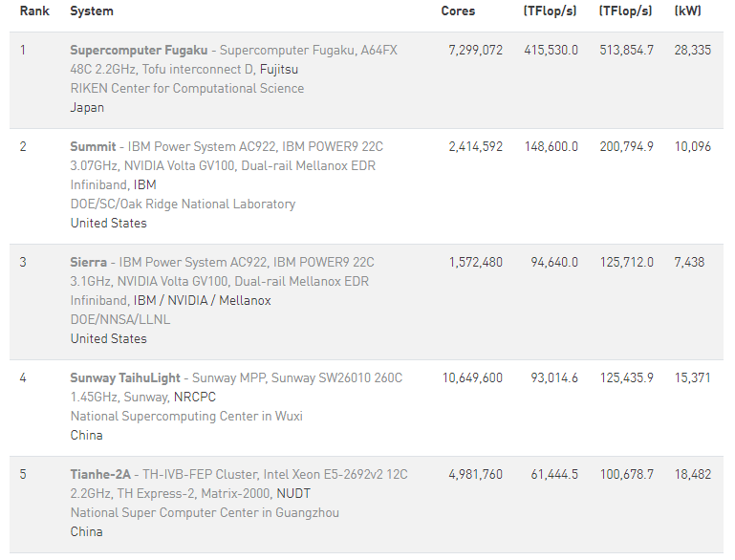The height and width of the screenshot is (560, 735).
Task: Click the cores value 10,649,600
Action: (x=472, y=377)
